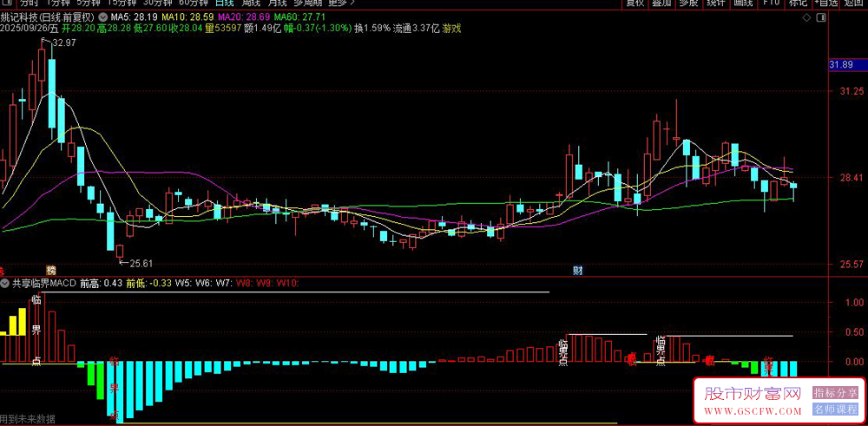Activate the 画线 drawing tools
The width and height of the screenshot is (868, 426).
(743, 3)
